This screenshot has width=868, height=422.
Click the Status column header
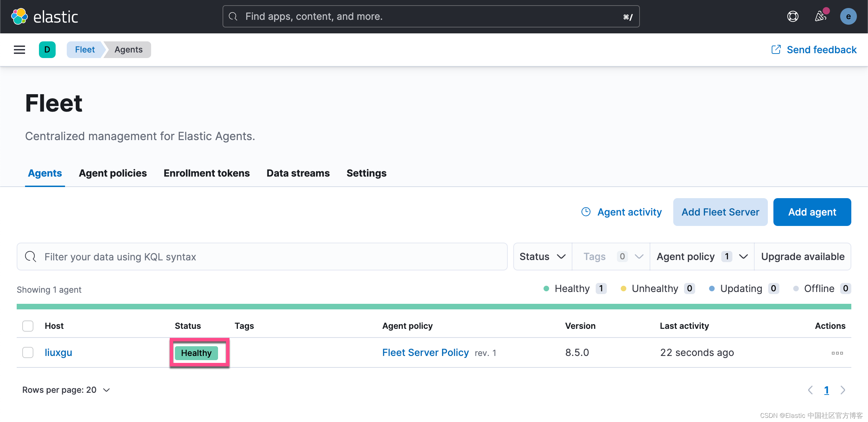pos(188,326)
